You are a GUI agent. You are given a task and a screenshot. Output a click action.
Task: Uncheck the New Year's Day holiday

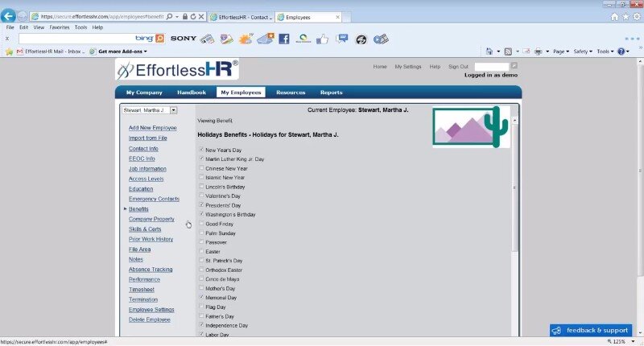pyautogui.click(x=201, y=150)
